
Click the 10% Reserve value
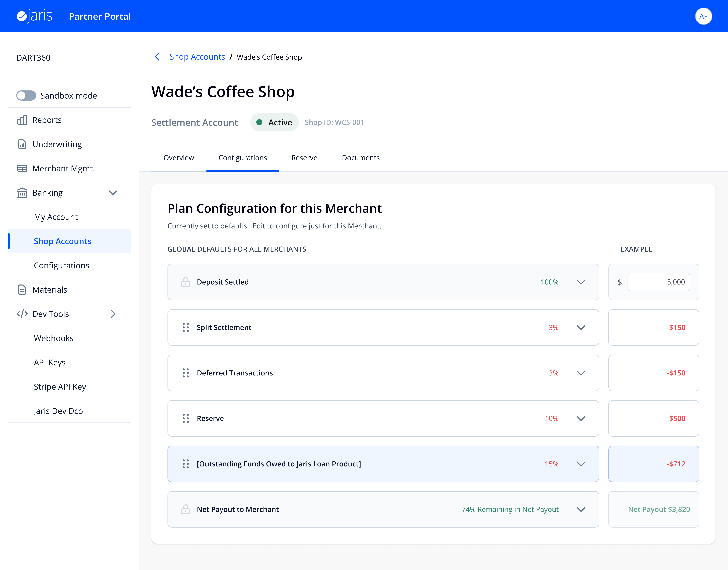551,419
